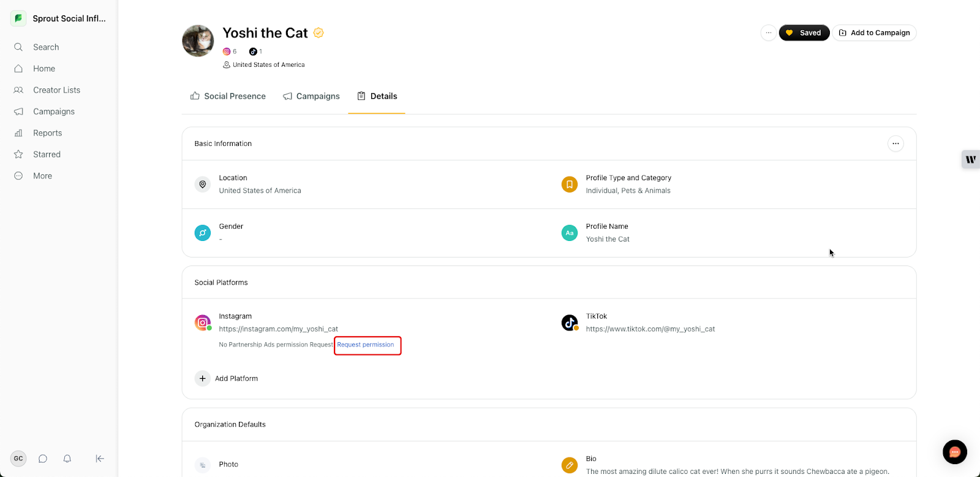
Task: Click Request permission link
Action: (366, 345)
